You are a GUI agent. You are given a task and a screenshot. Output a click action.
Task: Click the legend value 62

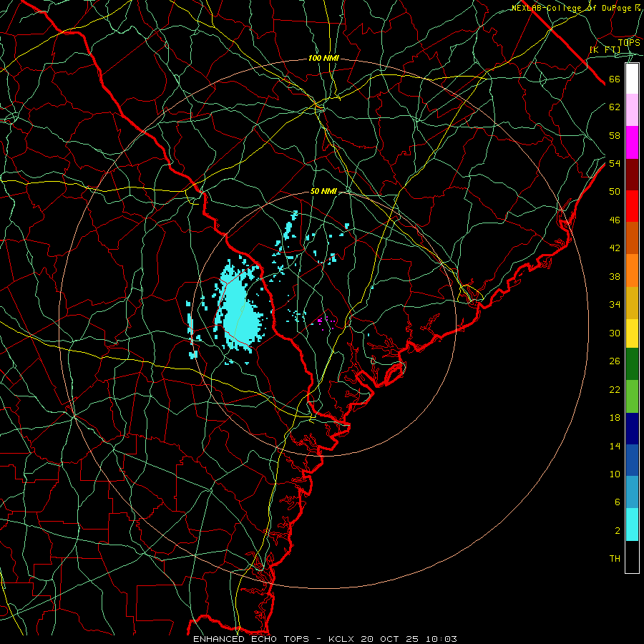click(615, 107)
